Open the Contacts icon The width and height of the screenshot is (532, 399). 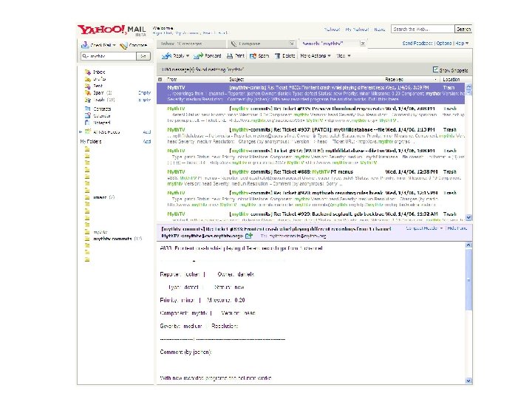point(88,109)
